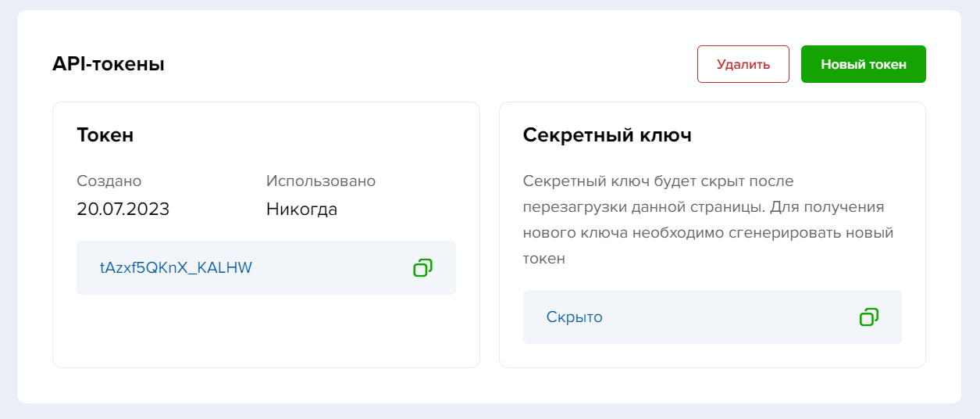Create a token via Новый токен button
This screenshot has height=419, width=980.
pyautogui.click(x=864, y=64)
